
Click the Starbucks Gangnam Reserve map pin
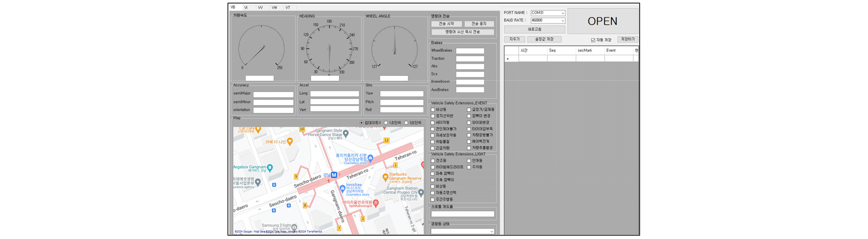click(x=386, y=177)
